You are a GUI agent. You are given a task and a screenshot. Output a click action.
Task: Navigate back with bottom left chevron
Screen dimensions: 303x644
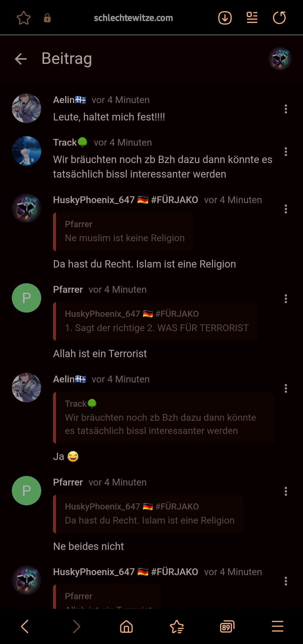click(x=25, y=626)
